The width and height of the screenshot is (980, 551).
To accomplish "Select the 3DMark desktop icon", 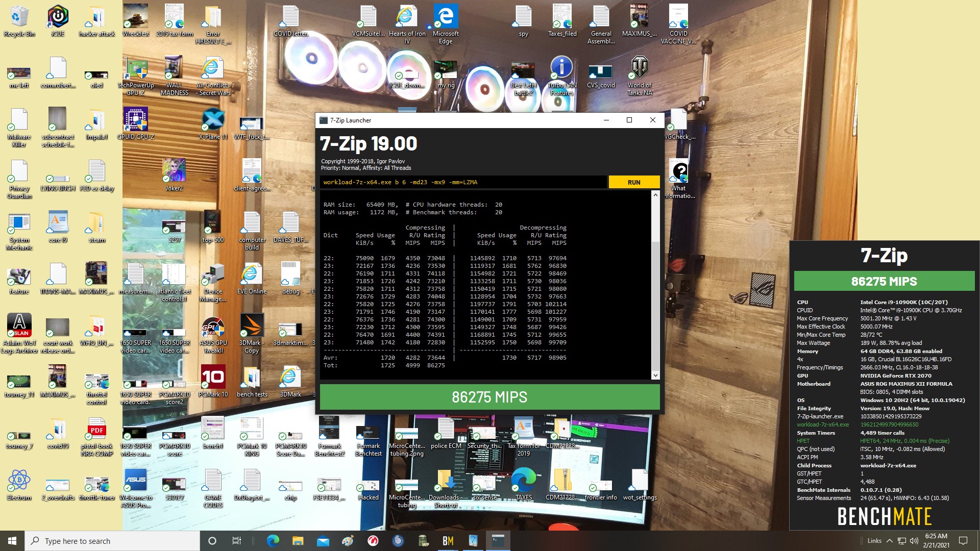I will [x=290, y=381].
